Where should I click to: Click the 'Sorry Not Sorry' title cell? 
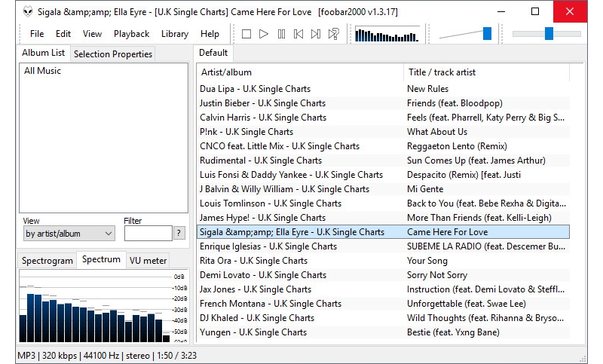[437, 275]
